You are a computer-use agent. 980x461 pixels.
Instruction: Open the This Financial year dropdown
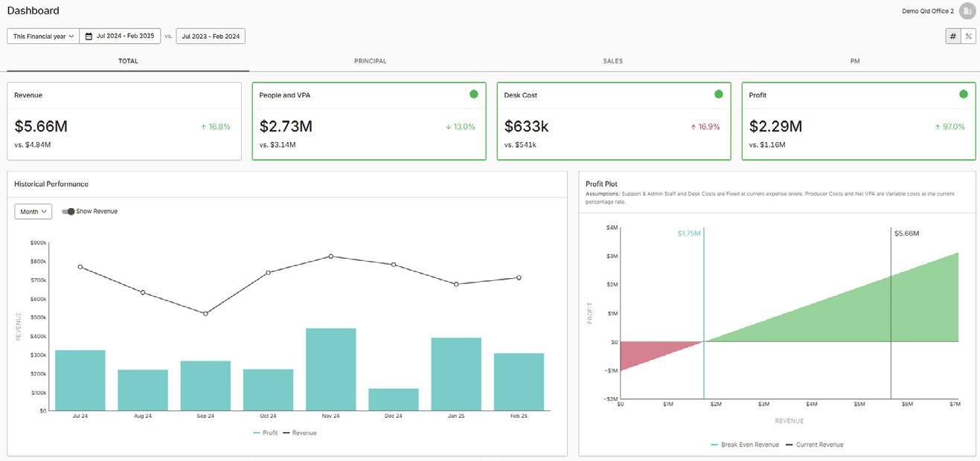[43, 36]
